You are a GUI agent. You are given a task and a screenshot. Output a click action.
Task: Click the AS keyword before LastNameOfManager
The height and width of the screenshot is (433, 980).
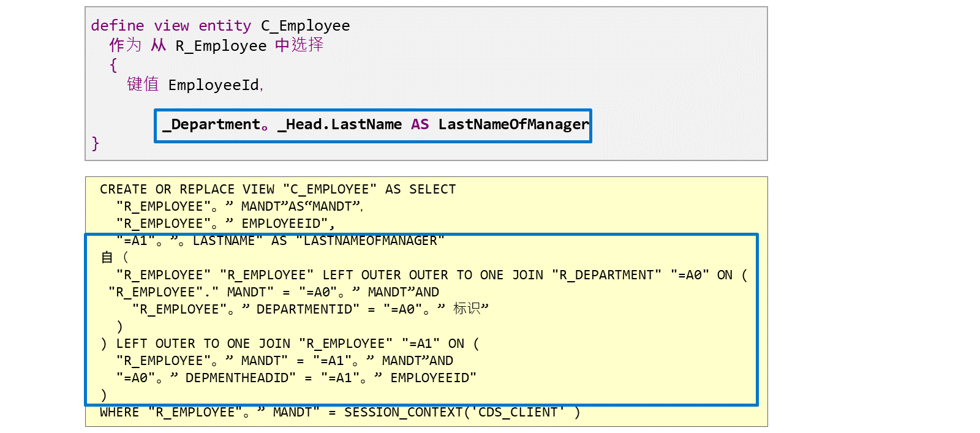(x=420, y=124)
